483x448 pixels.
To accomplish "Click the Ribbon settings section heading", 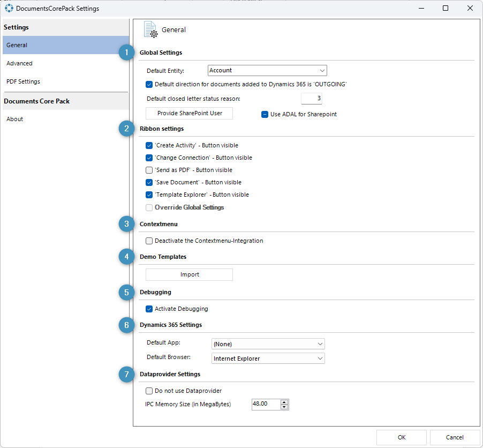I will point(162,129).
